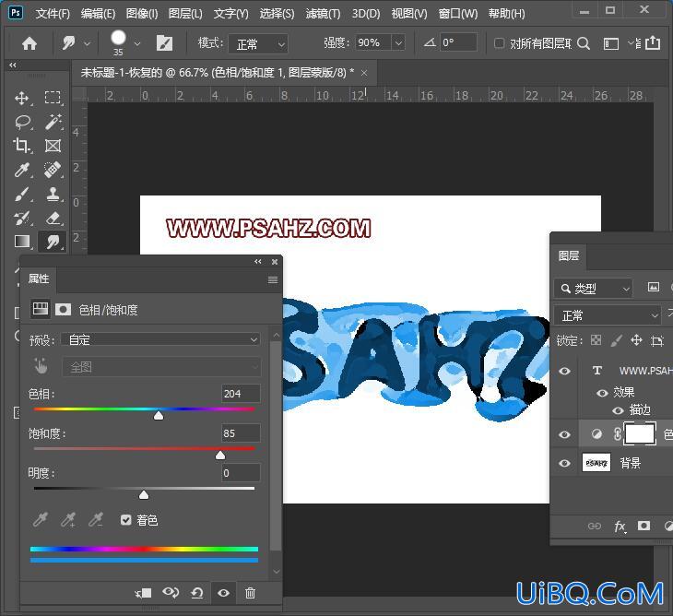The image size is (673, 616).
Task: Switch to the 属性 panel tab
Action: coord(39,279)
